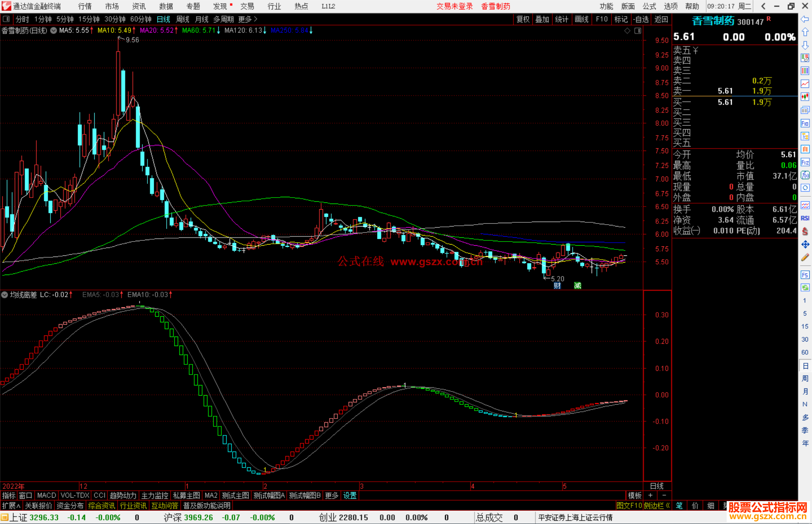Click the 复权 button
This screenshot has height=524, width=812.
523,19
